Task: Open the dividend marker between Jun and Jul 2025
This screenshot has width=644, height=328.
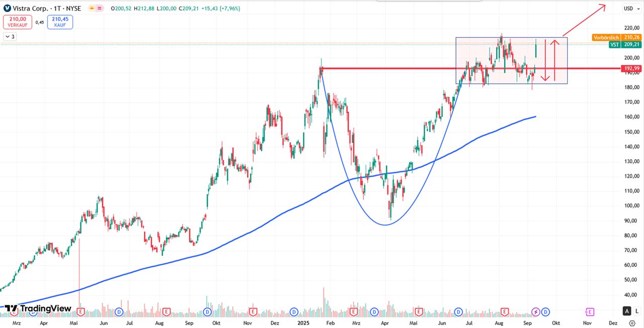Action: tap(458, 312)
